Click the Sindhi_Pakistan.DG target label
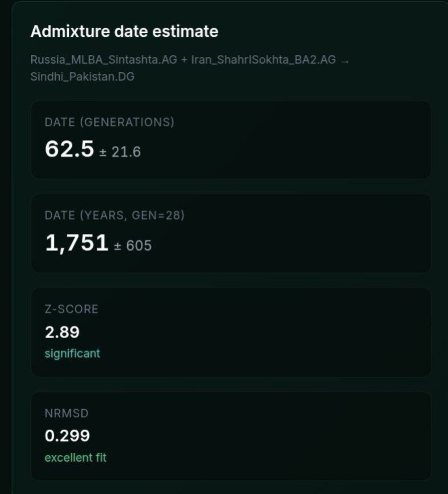This screenshot has height=494, width=448. pyautogui.click(x=82, y=77)
